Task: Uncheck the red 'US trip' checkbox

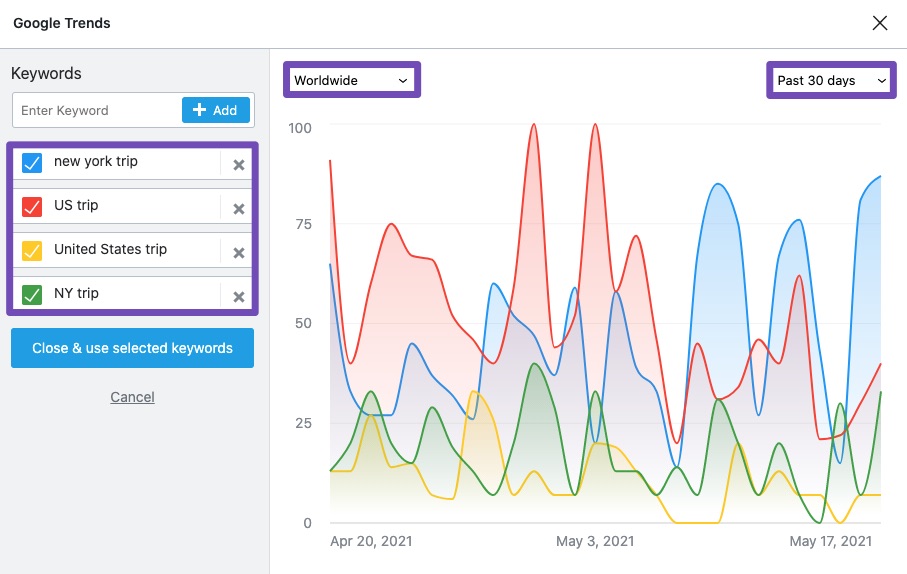Action: click(x=32, y=207)
